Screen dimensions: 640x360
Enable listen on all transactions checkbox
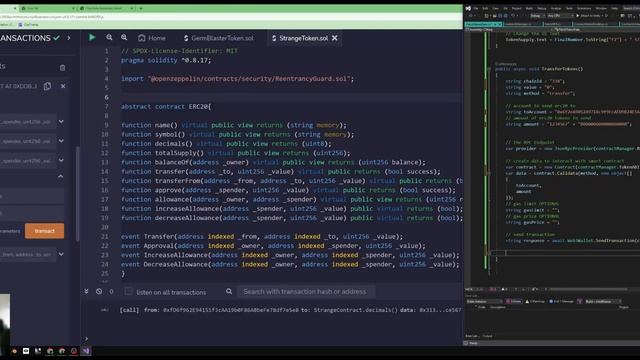[x=128, y=291]
